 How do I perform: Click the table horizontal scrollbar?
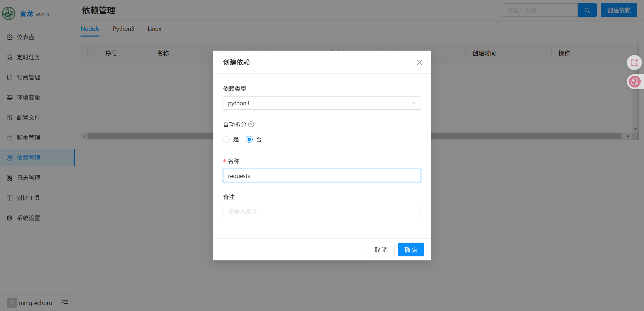pyautogui.click(x=354, y=136)
